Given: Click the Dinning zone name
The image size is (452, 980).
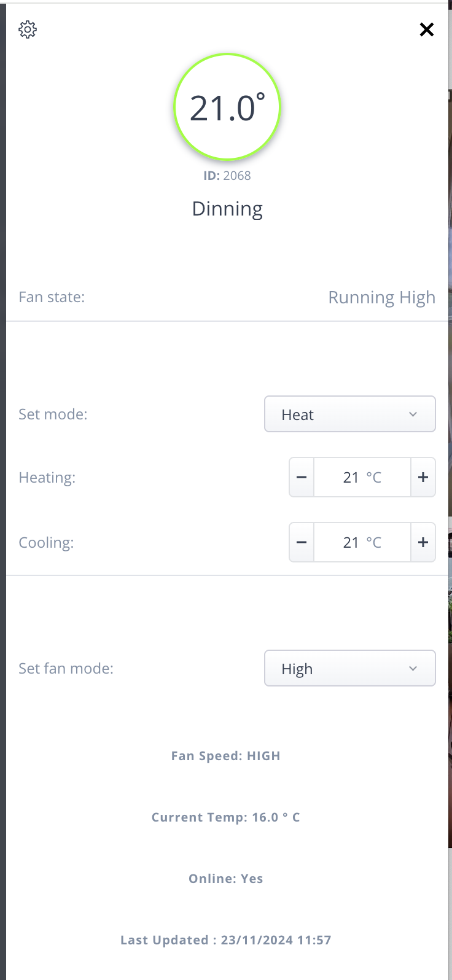Looking at the screenshot, I should pos(227,209).
